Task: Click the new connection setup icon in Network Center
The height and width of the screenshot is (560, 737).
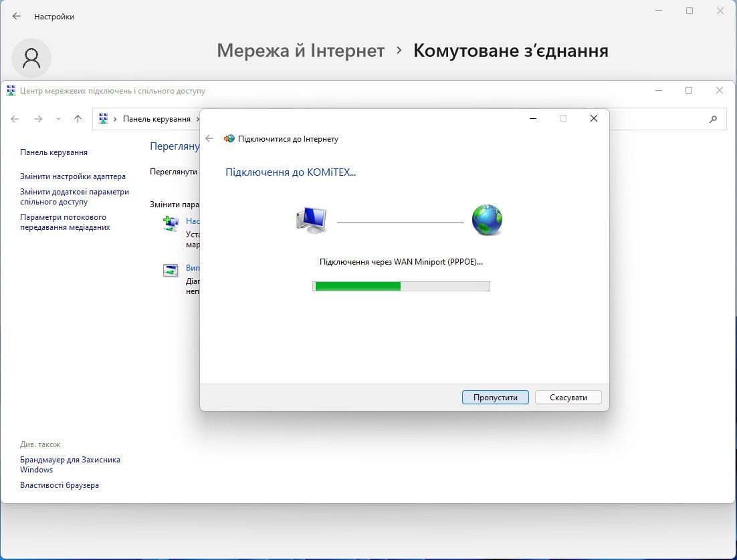Action: coord(171,223)
